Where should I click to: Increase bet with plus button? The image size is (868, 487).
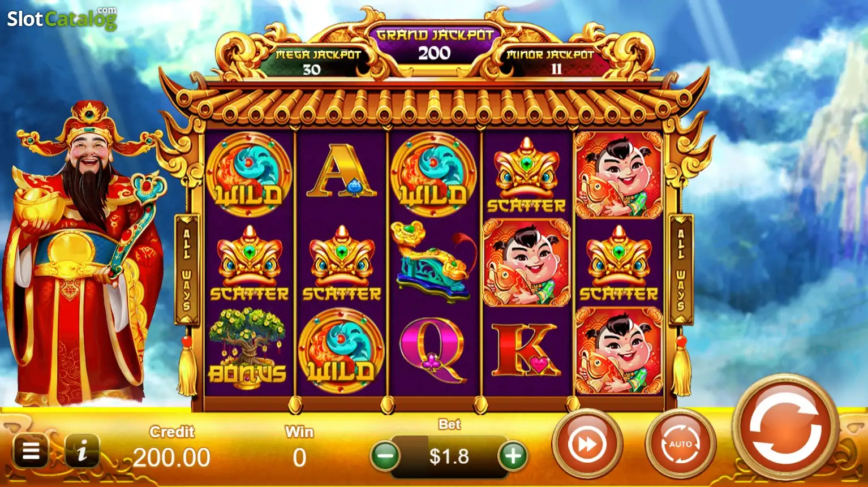pyautogui.click(x=513, y=455)
